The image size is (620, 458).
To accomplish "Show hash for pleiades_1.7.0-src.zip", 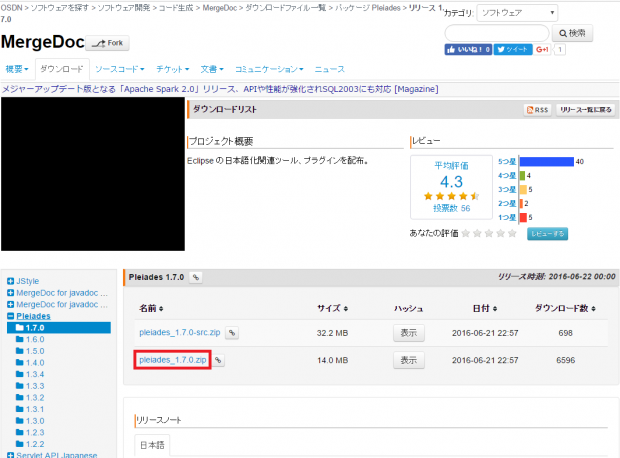I will pos(409,333).
